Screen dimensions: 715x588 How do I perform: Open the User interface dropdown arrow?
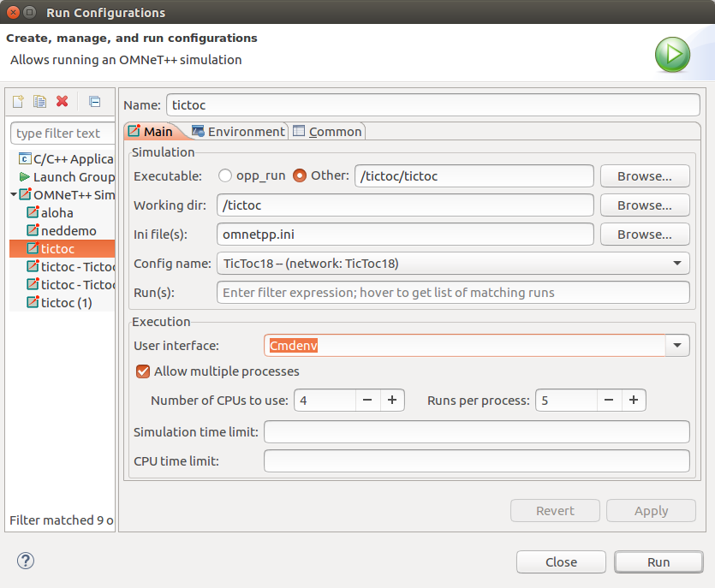pos(677,346)
